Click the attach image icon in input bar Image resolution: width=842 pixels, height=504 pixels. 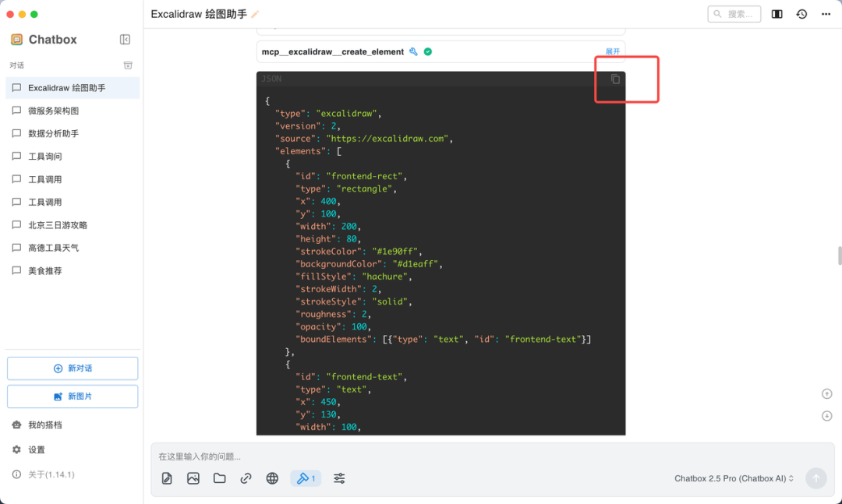193,478
